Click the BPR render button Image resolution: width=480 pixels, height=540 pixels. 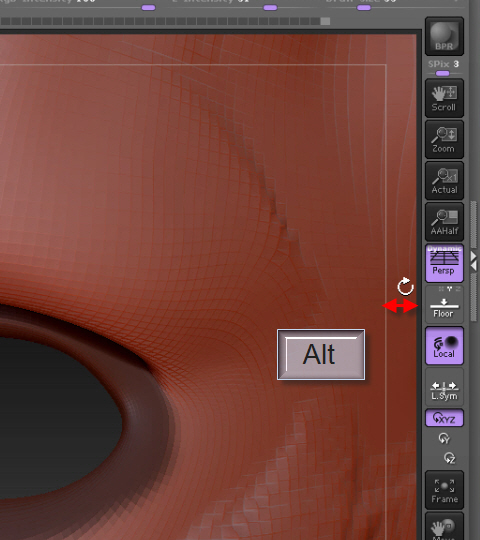coord(444,37)
